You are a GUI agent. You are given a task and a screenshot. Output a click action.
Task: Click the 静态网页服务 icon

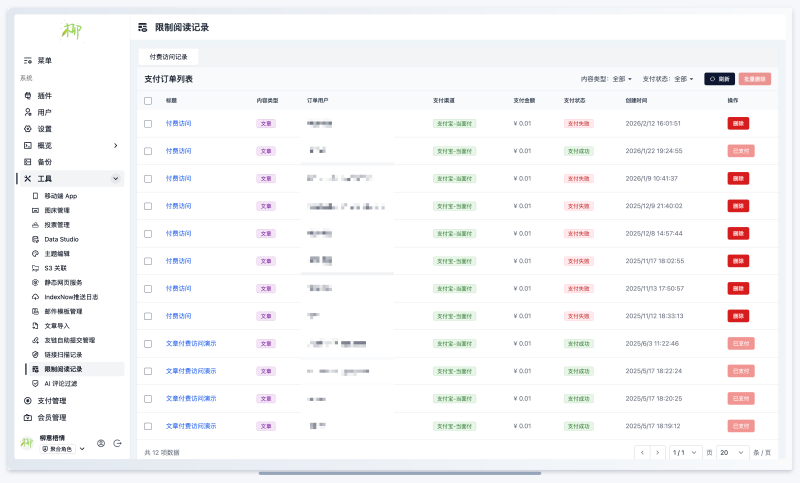35,283
